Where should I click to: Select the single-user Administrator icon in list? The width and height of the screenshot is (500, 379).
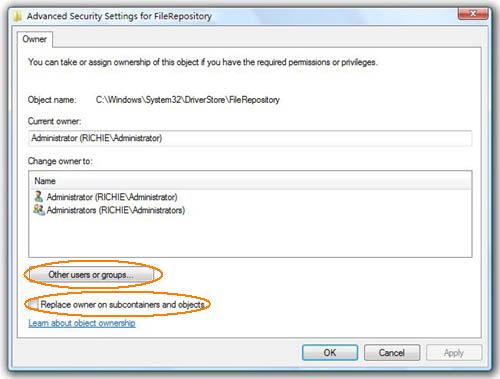click(x=39, y=196)
